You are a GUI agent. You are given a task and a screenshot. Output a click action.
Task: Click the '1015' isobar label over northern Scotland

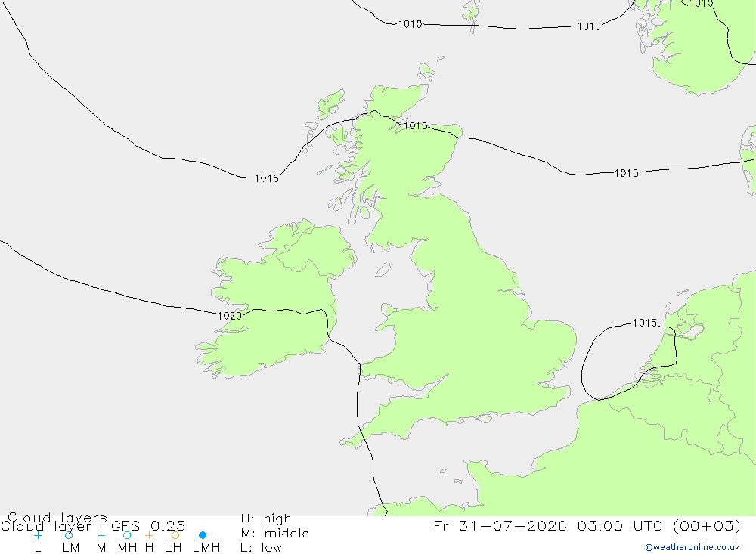coord(416,126)
